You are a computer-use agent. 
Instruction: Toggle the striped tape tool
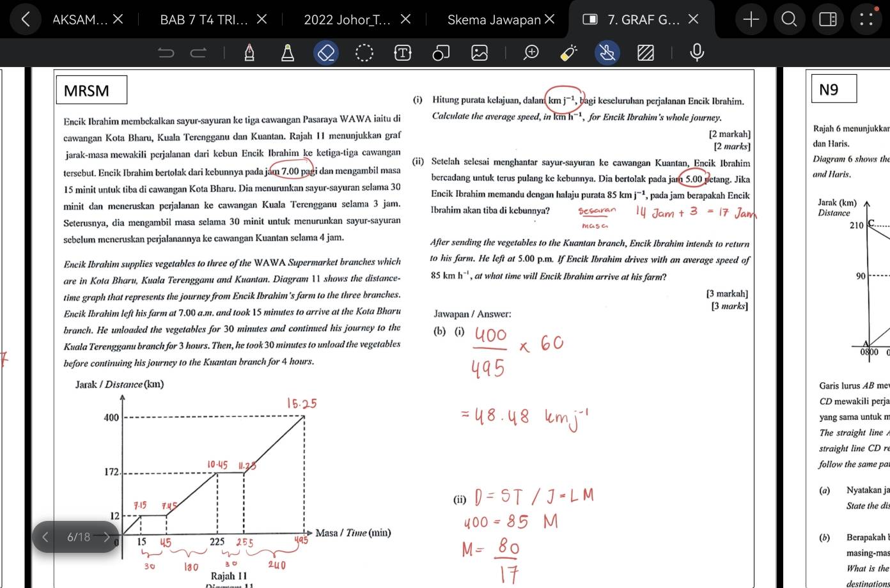tap(646, 53)
